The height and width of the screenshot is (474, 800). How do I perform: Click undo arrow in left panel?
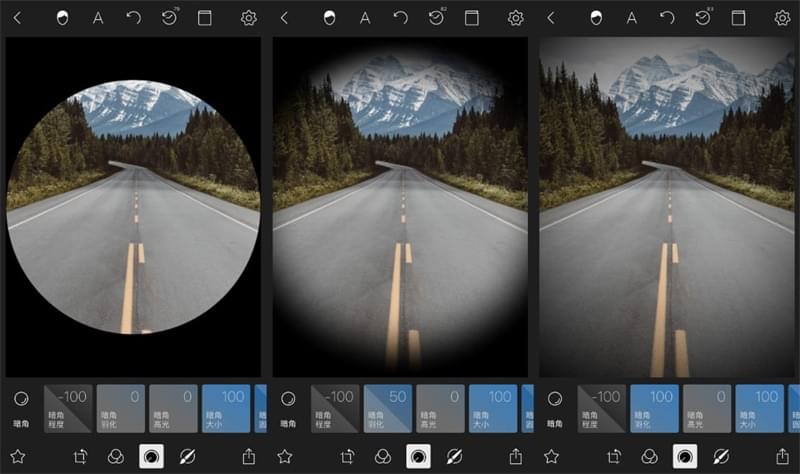coord(133,18)
